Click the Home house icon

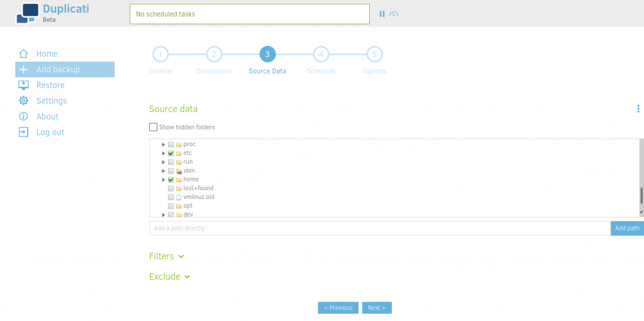[x=23, y=54]
